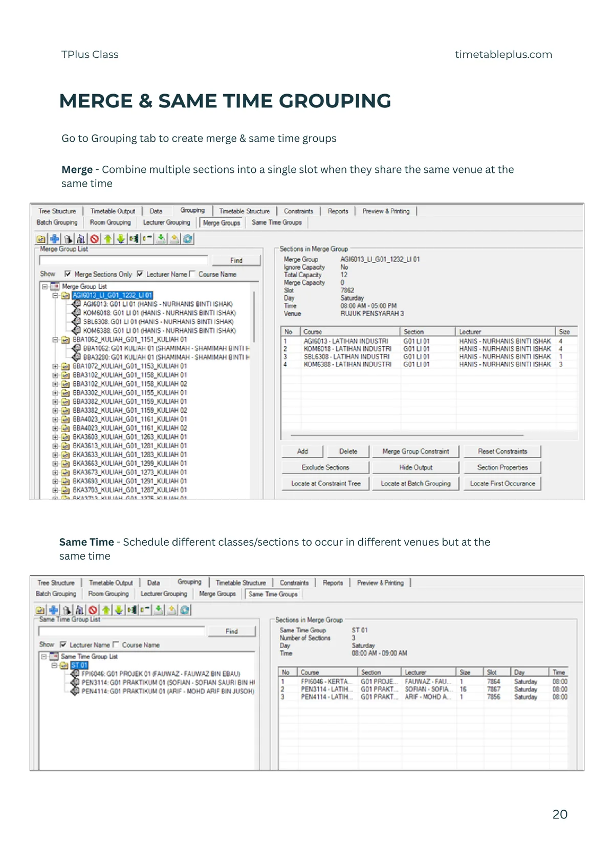The image size is (614, 868).
Task: Open Constraints tab in lower screenshot
Action: coord(294,583)
